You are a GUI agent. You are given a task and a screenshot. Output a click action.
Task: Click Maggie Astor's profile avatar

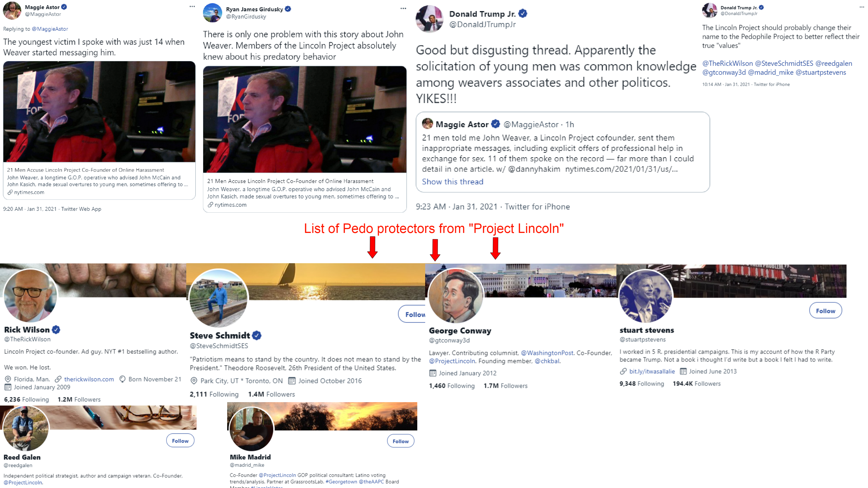[12, 10]
